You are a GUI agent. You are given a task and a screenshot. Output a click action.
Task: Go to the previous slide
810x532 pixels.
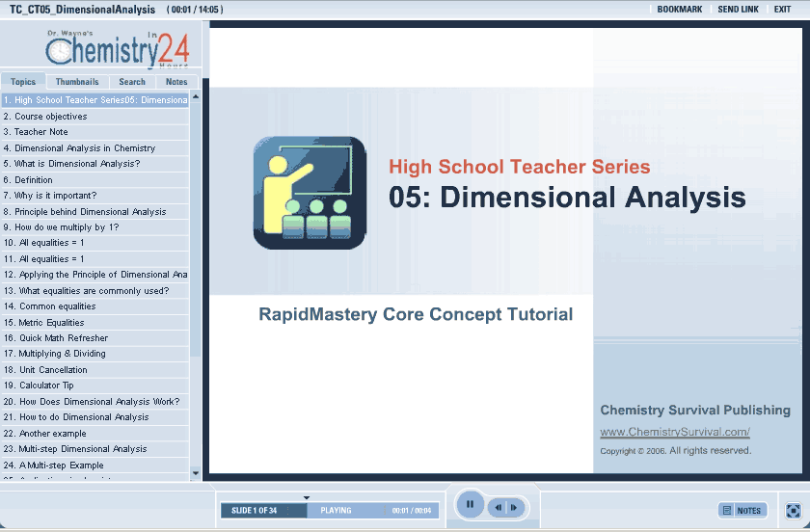(499, 507)
